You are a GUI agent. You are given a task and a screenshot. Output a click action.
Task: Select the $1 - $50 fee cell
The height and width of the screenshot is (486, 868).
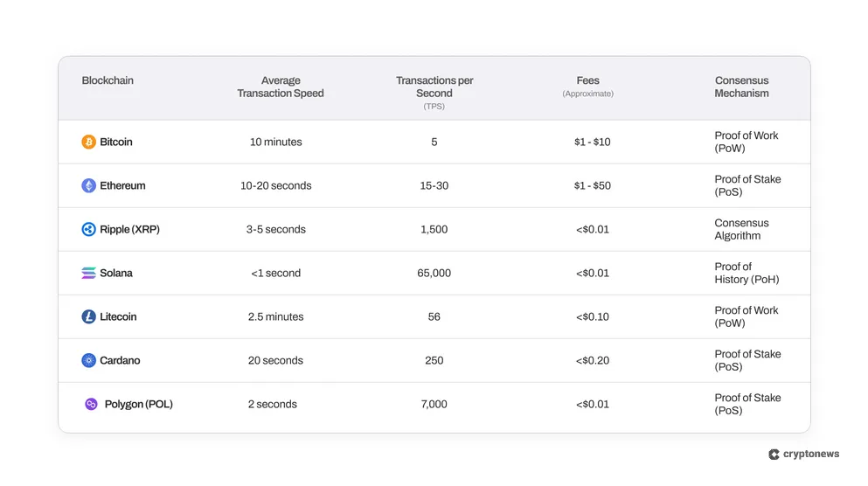593,185
